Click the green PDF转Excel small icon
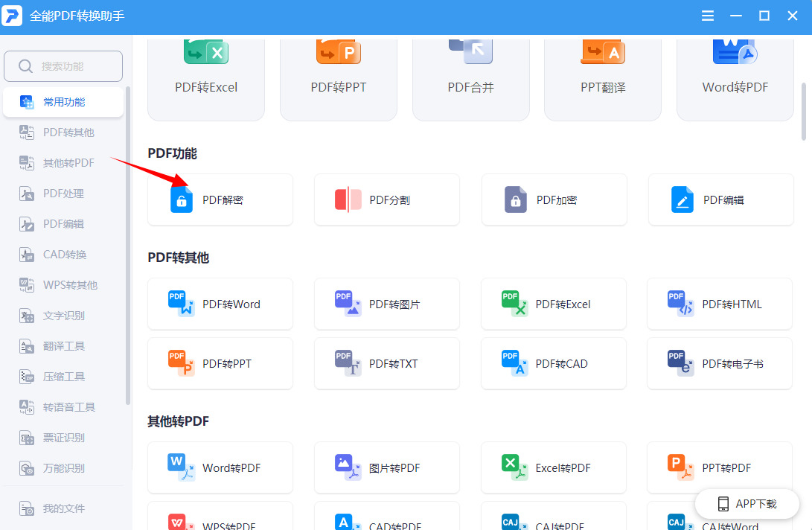 (x=514, y=304)
